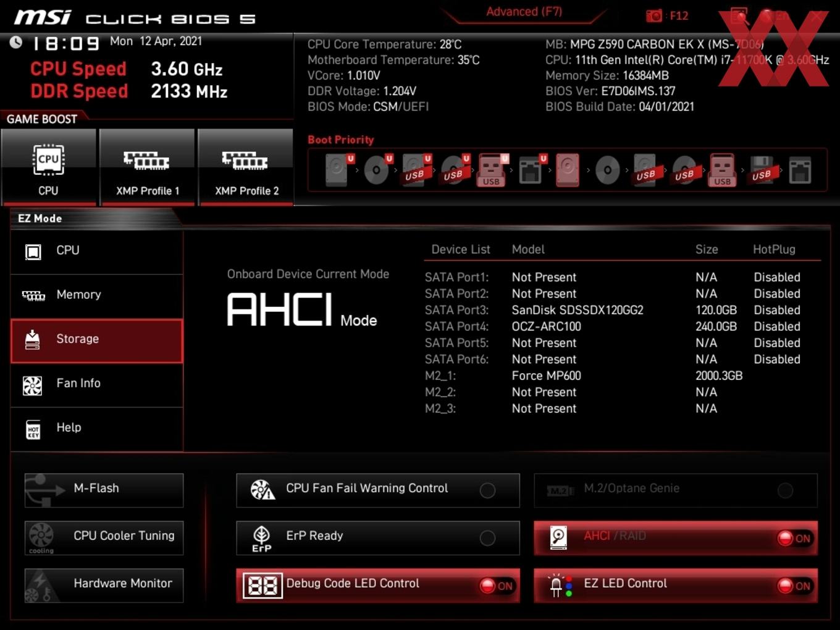The image size is (840, 630).
Task: Click the Boot Priority label
Action: [x=341, y=140]
